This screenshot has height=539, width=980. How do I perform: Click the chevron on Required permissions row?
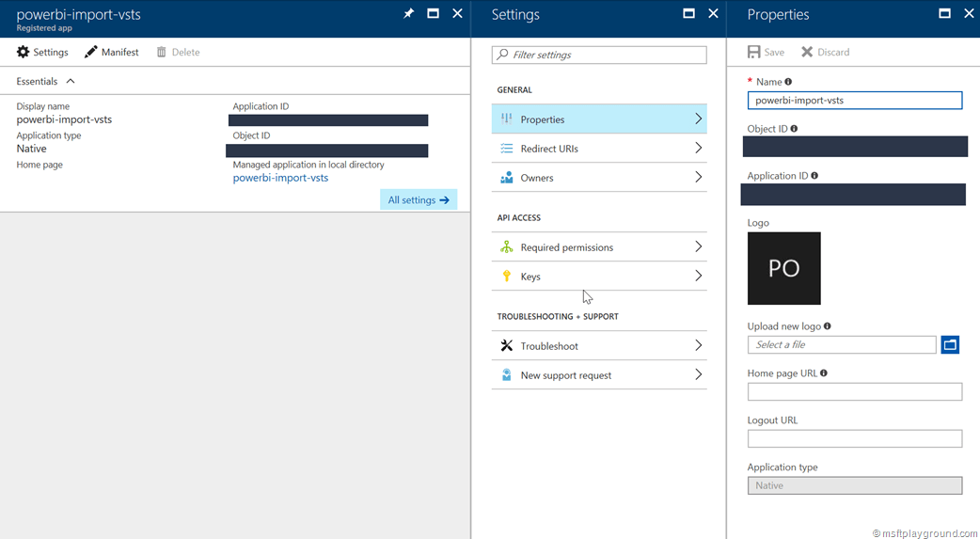[699, 247]
